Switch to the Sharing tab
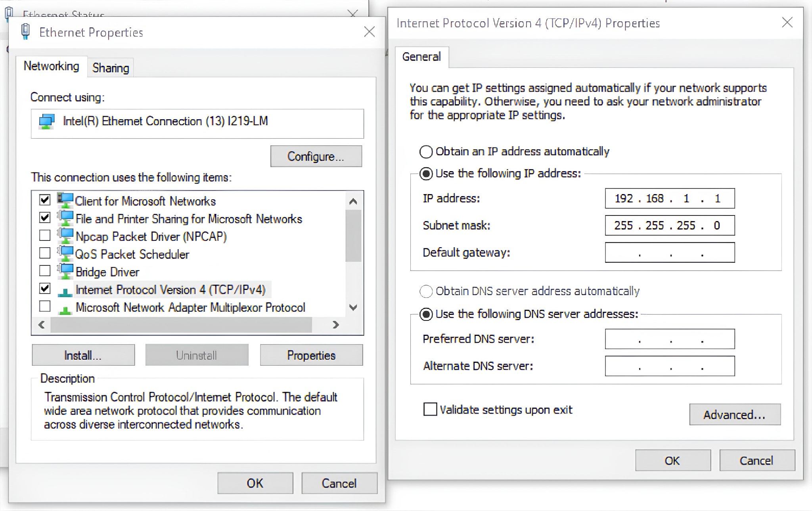 click(x=110, y=67)
